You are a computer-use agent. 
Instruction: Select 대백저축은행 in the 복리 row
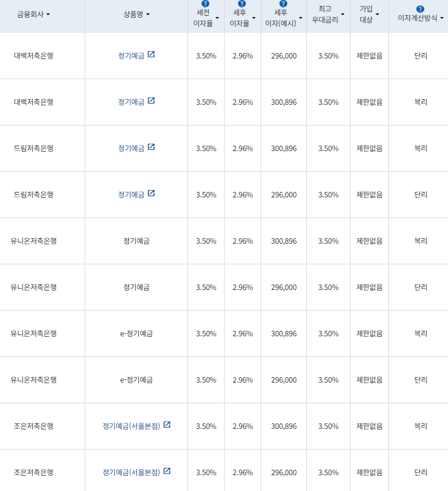pyautogui.click(x=33, y=102)
